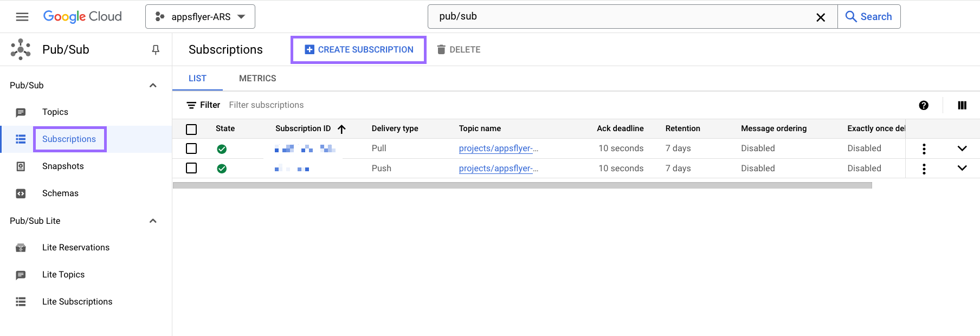Check the Pull subscription row checkbox
The width and height of the screenshot is (980, 336).
click(191, 148)
